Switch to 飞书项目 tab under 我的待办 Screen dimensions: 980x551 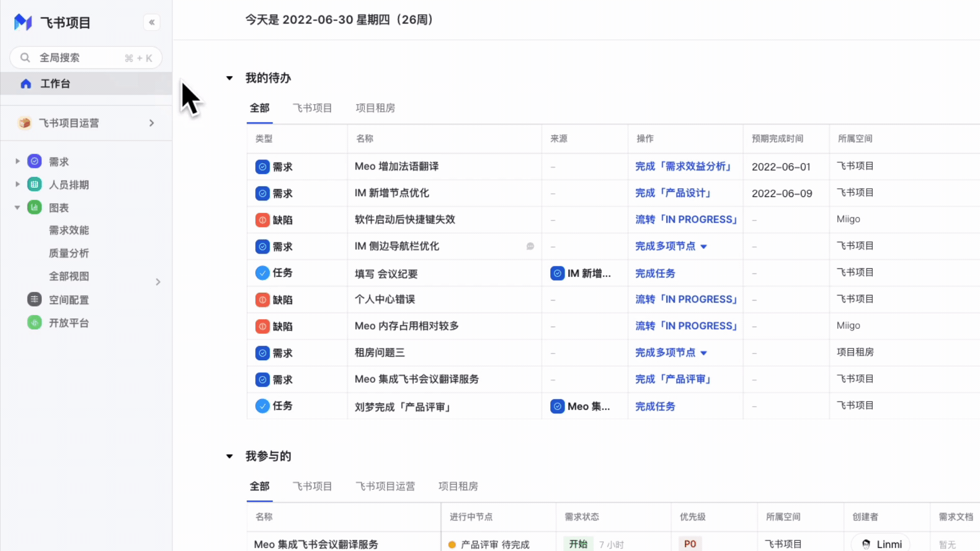[312, 108]
